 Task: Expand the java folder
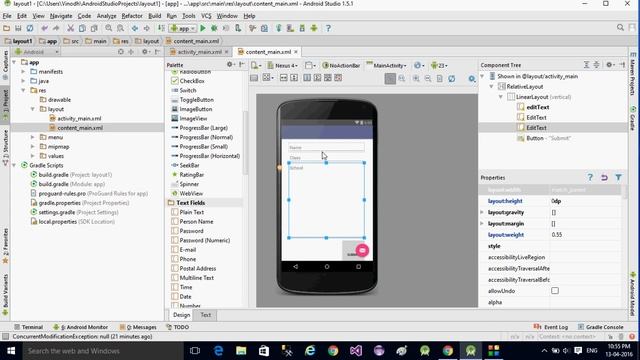(x=23, y=81)
